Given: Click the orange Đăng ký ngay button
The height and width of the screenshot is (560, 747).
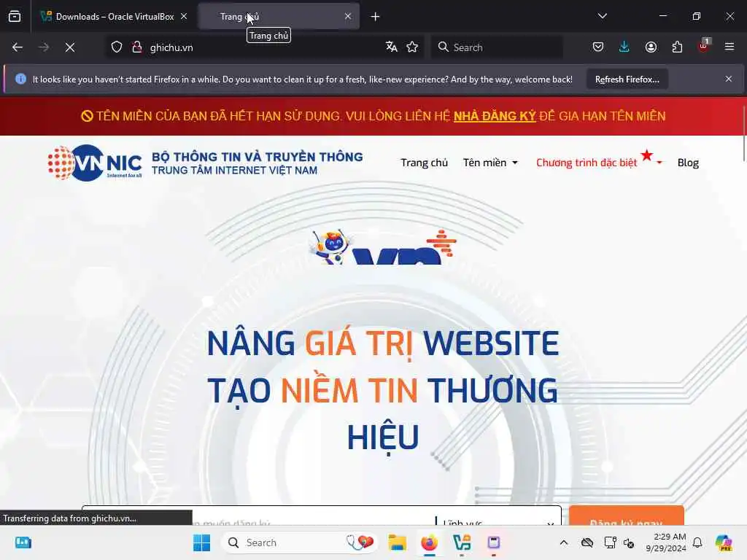Looking at the screenshot, I should 626,517.
